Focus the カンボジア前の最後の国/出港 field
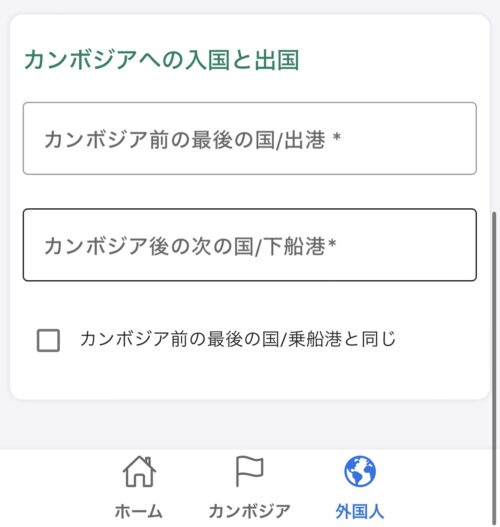The height and width of the screenshot is (527, 500). pos(250,138)
